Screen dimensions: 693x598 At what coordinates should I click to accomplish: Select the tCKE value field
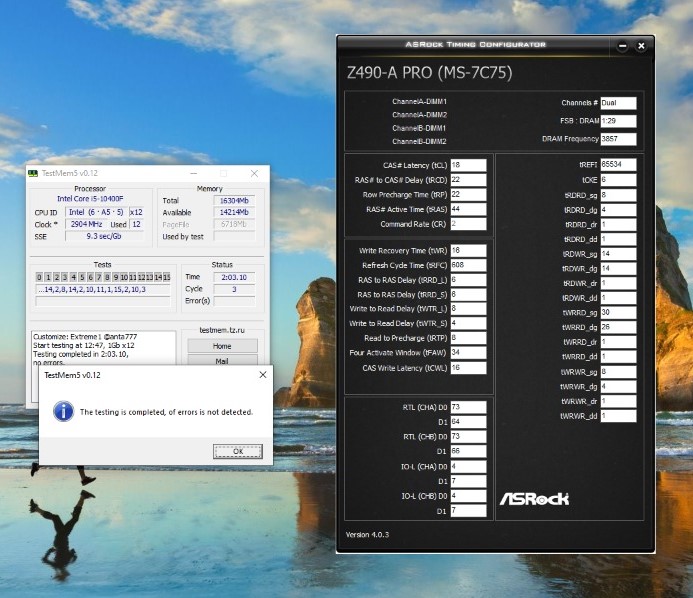coord(618,180)
